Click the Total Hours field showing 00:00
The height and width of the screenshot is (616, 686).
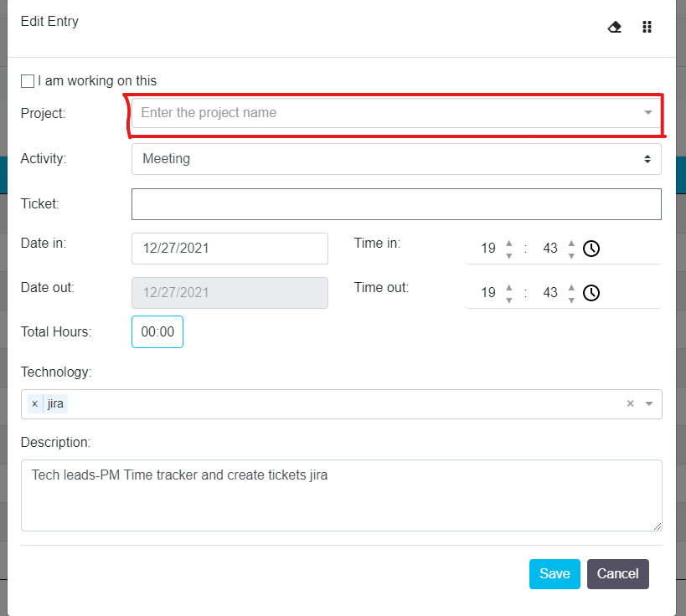coord(157,331)
